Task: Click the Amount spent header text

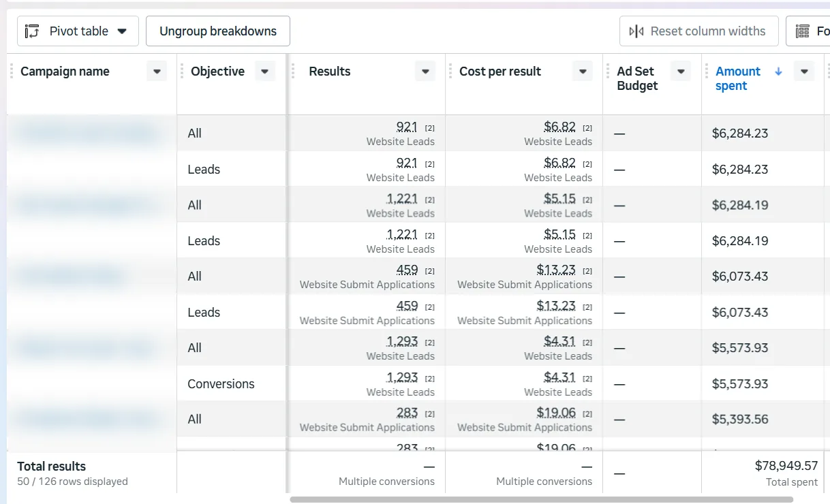Action: 738,78
